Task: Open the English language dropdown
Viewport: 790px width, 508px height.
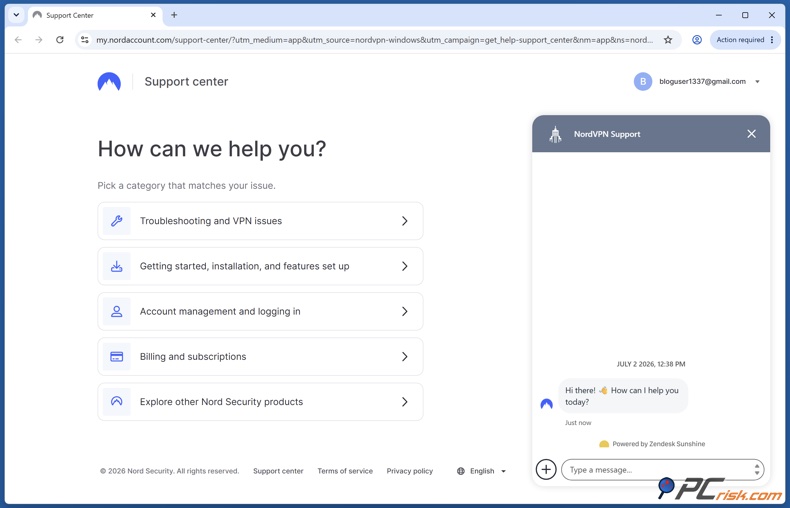Action: [x=482, y=471]
